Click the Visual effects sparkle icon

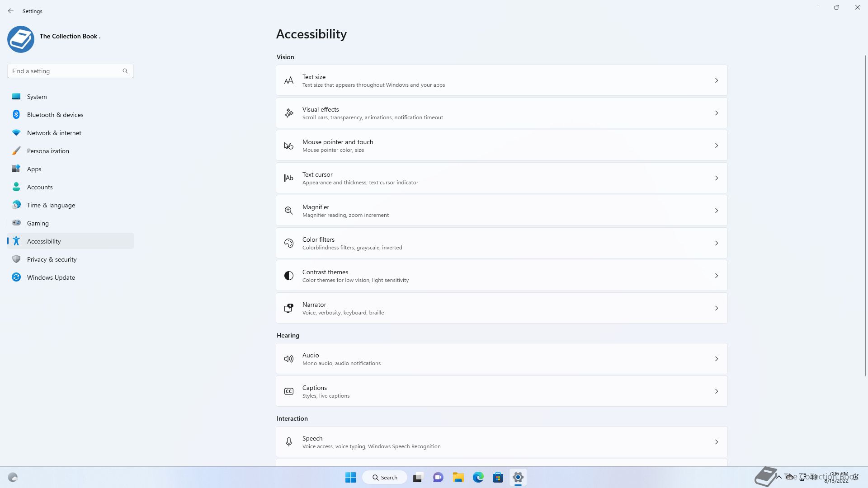(289, 113)
